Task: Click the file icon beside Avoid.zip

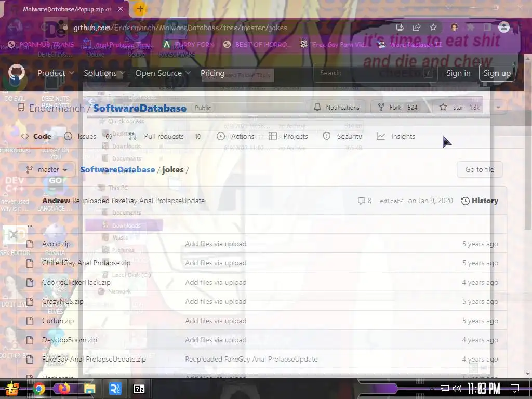Action: pyautogui.click(x=30, y=244)
